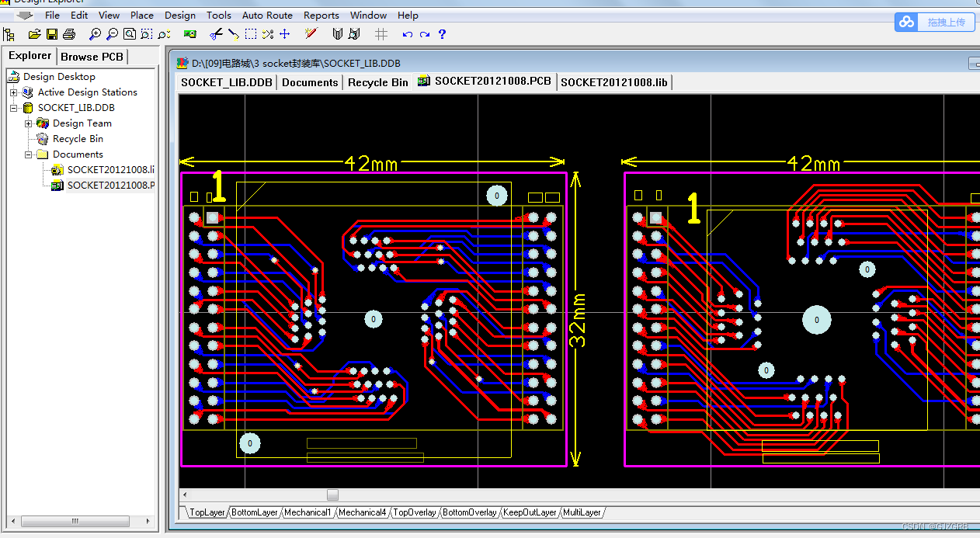Activate the area selection marquee tool
Viewport: 980px width, 538px height.
point(251,33)
